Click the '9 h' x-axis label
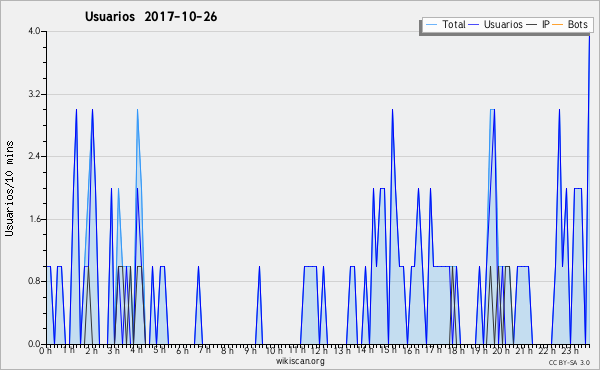600x370 pixels. point(251,350)
